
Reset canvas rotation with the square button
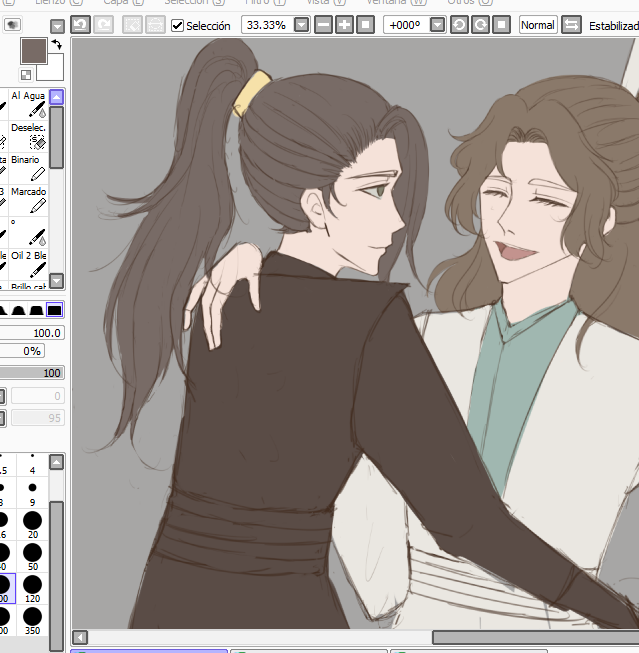[502, 25]
